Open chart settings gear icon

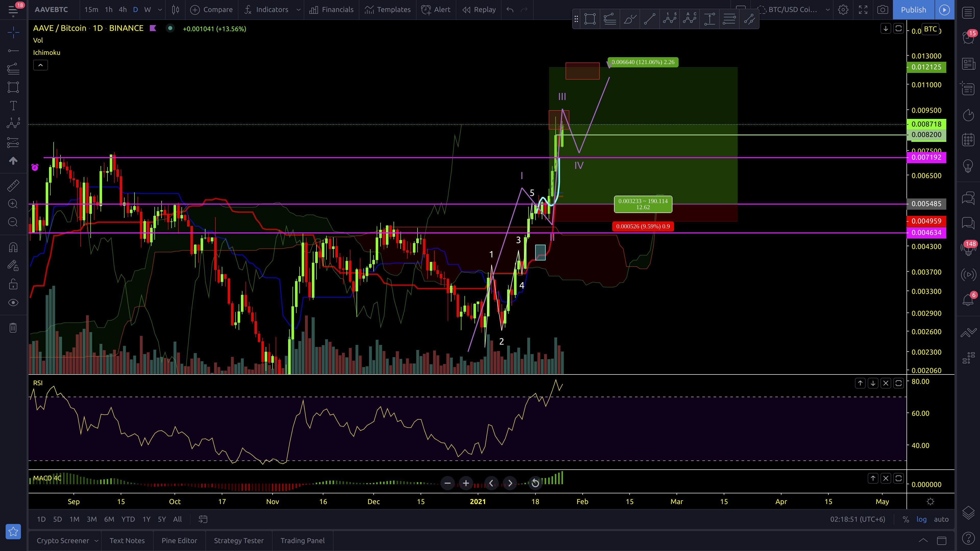click(843, 9)
